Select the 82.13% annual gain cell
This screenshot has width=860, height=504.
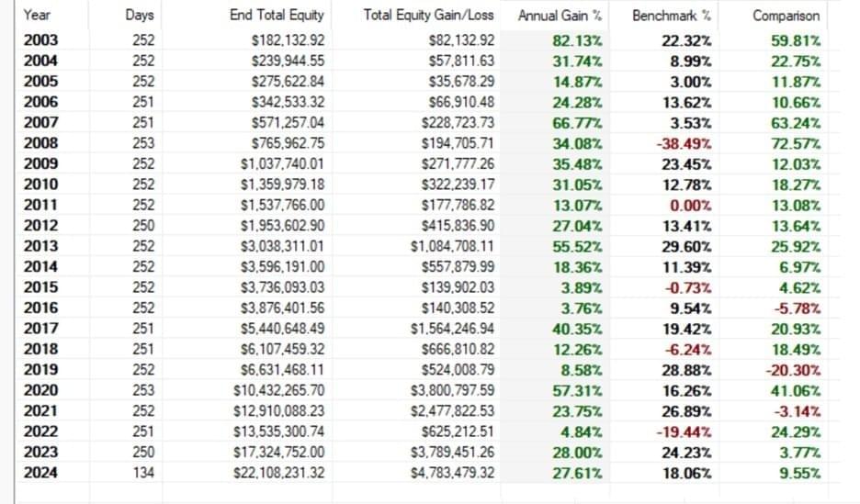point(577,40)
